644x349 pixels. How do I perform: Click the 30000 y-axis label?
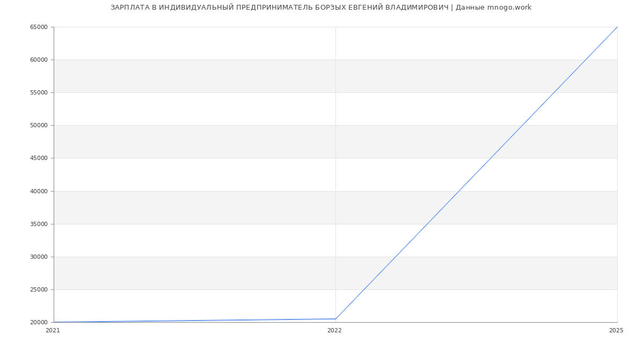pyautogui.click(x=39, y=257)
